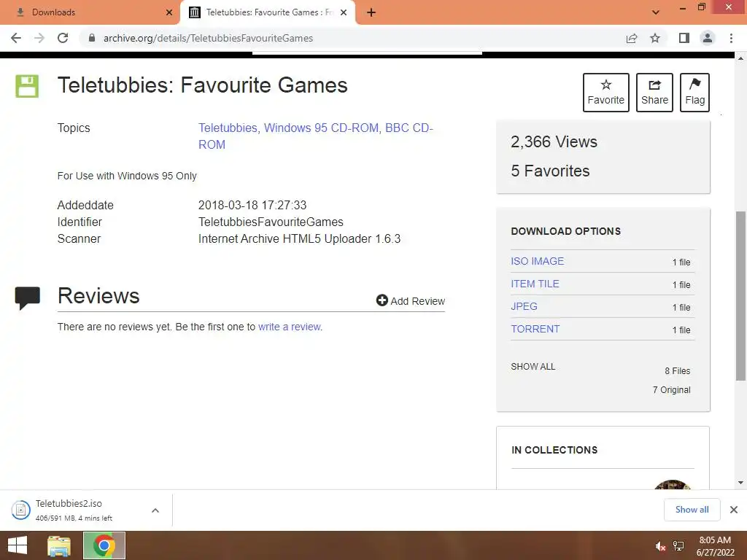The height and width of the screenshot is (560, 747).
Task: Bookmark this tab with the star icon
Action: tap(656, 38)
